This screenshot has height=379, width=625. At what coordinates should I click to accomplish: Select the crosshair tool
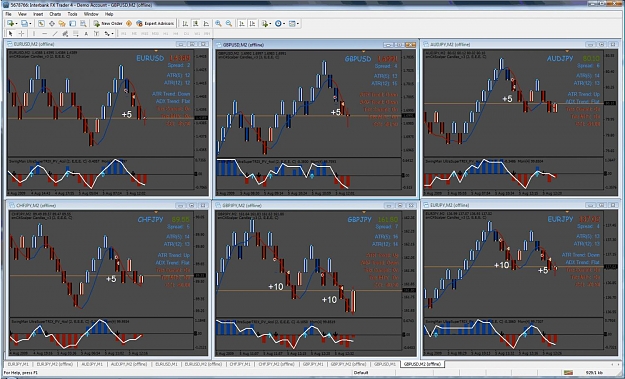coord(21,33)
